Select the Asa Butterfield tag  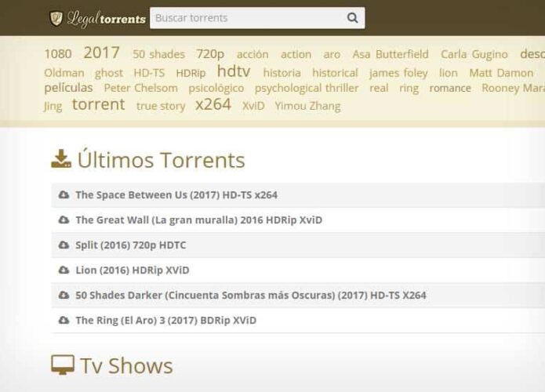click(x=391, y=54)
